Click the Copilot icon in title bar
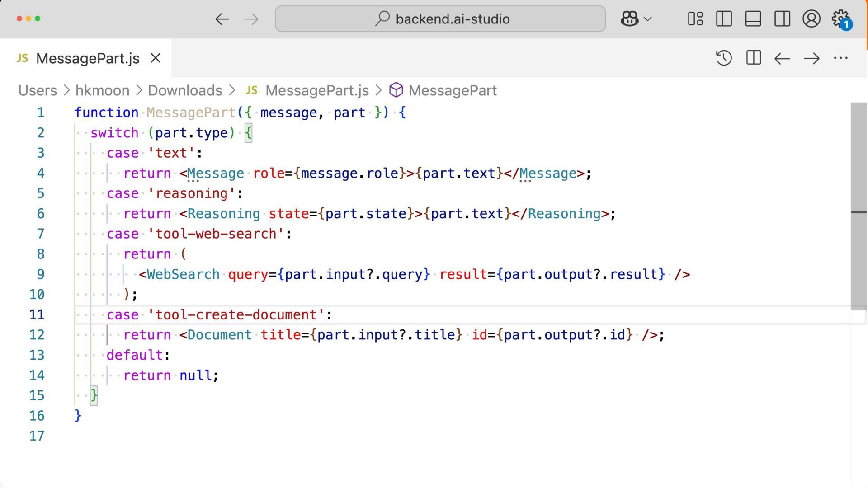 coord(629,19)
